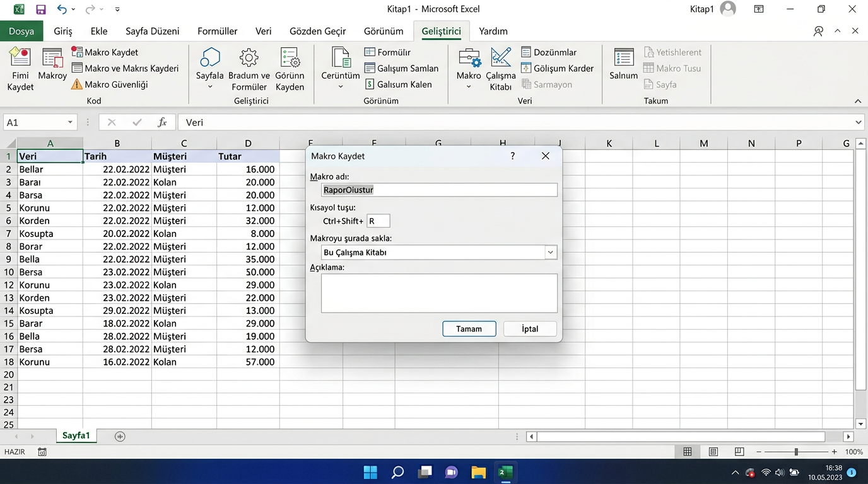868x484 pixels.
Task: Open File Explorer from the taskbar
Action: (x=479, y=472)
